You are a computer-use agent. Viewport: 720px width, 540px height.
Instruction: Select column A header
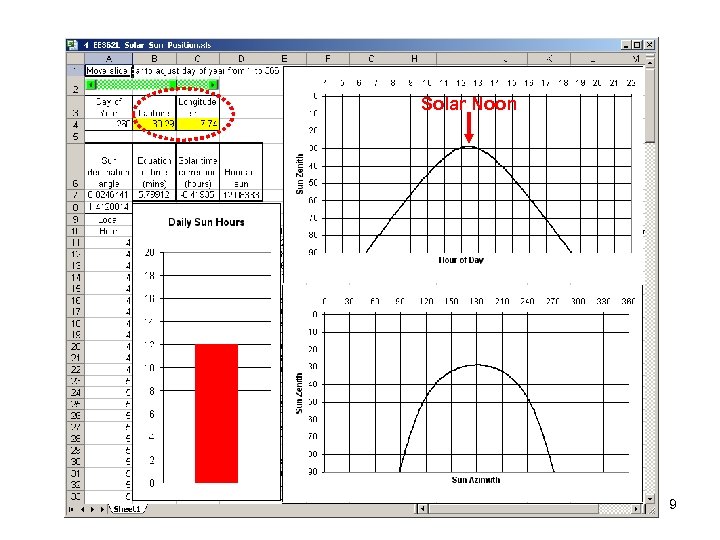[x=108, y=59]
